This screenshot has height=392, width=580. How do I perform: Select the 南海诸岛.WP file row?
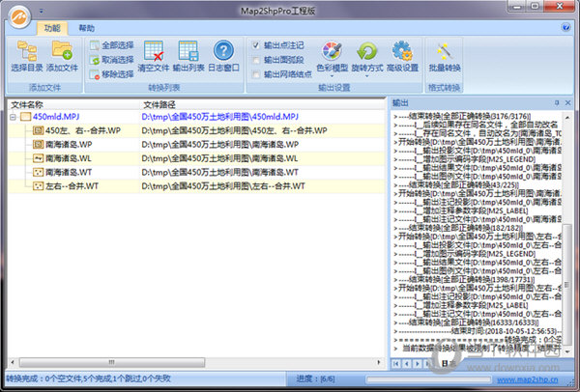pyautogui.click(x=196, y=145)
